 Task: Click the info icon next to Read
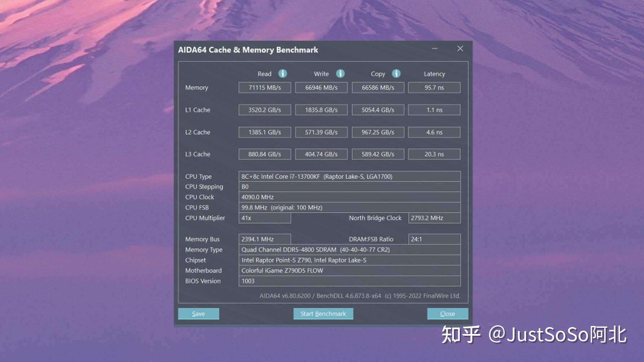(283, 73)
